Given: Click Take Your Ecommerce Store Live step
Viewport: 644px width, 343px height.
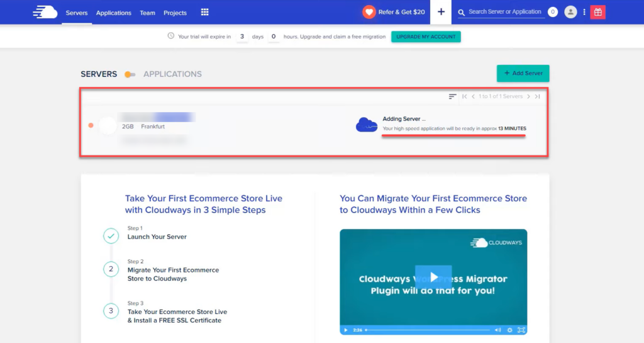Looking at the screenshot, I should pos(177,316).
